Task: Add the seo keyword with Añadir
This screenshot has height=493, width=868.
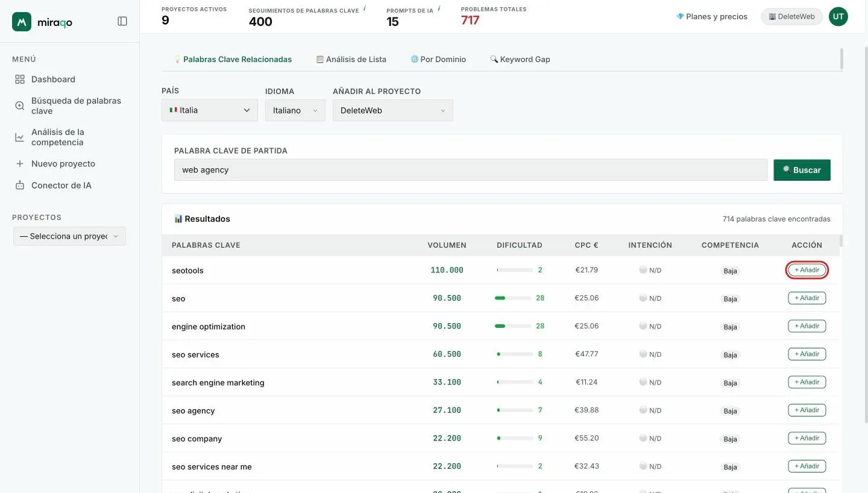Action: [807, 298]
